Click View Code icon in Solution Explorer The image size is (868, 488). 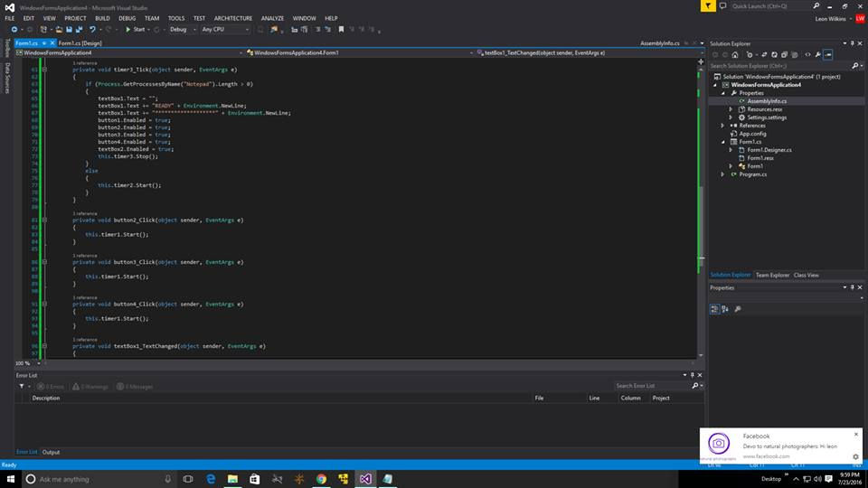[x=807, y=55]
